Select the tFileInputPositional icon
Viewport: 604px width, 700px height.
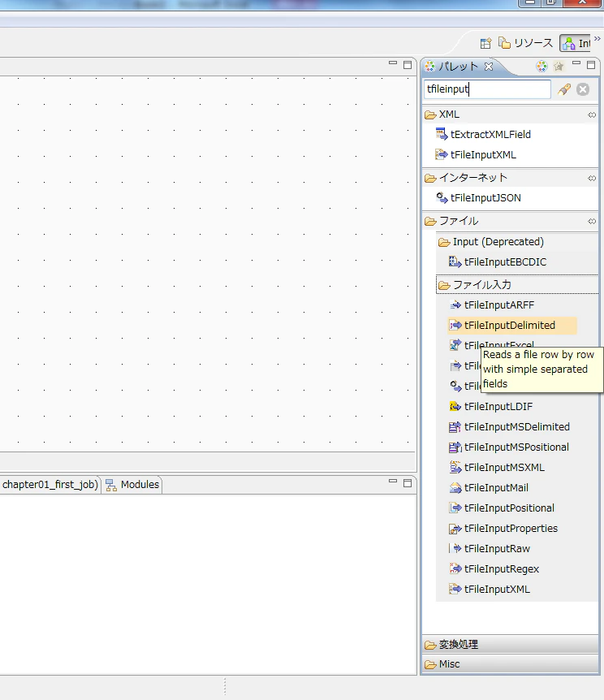tap(455, 508)
